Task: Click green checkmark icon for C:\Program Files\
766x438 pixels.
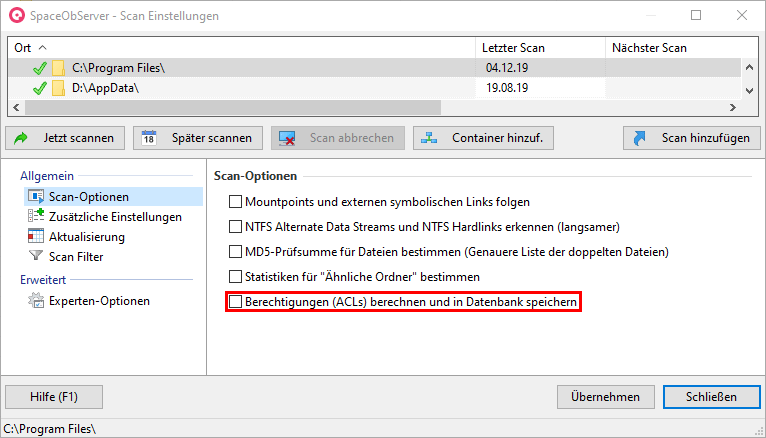Action: pos(40,68)
